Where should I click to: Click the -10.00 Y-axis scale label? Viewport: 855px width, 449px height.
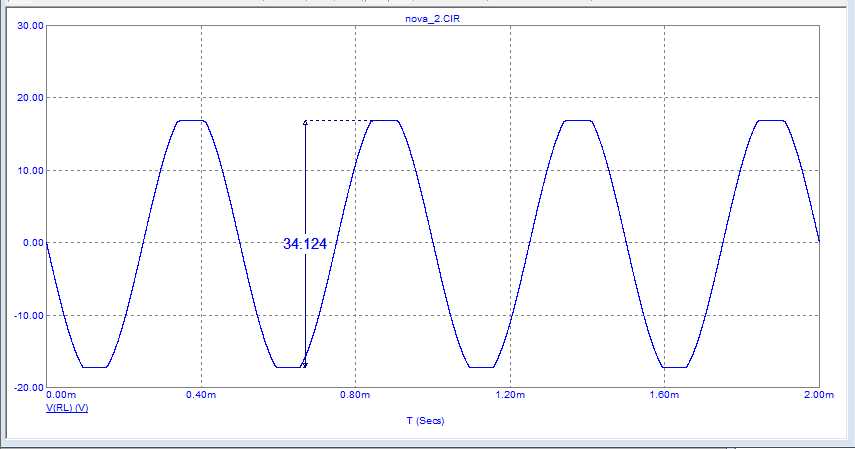(x=29, y=316)
